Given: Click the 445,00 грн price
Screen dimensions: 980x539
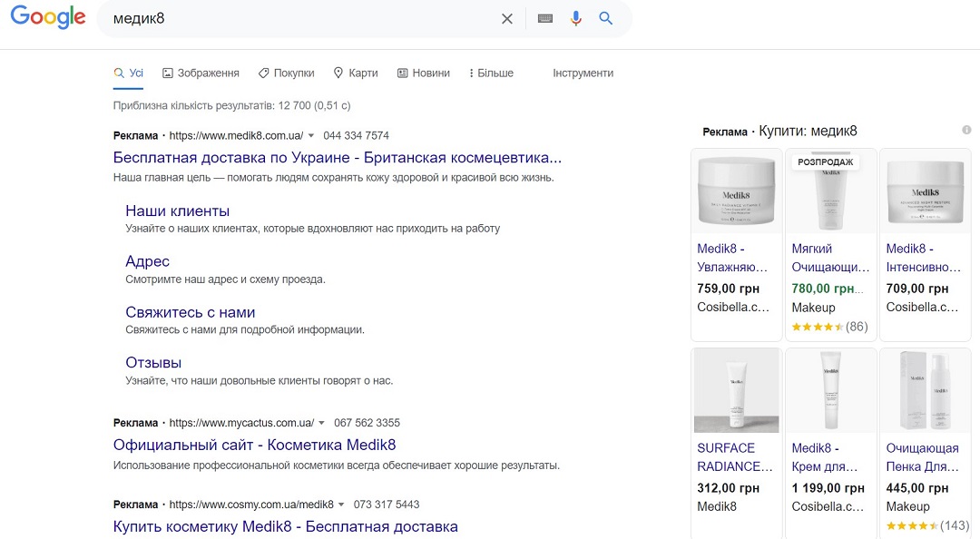Looking at the screenshot, I should [917, 488].
